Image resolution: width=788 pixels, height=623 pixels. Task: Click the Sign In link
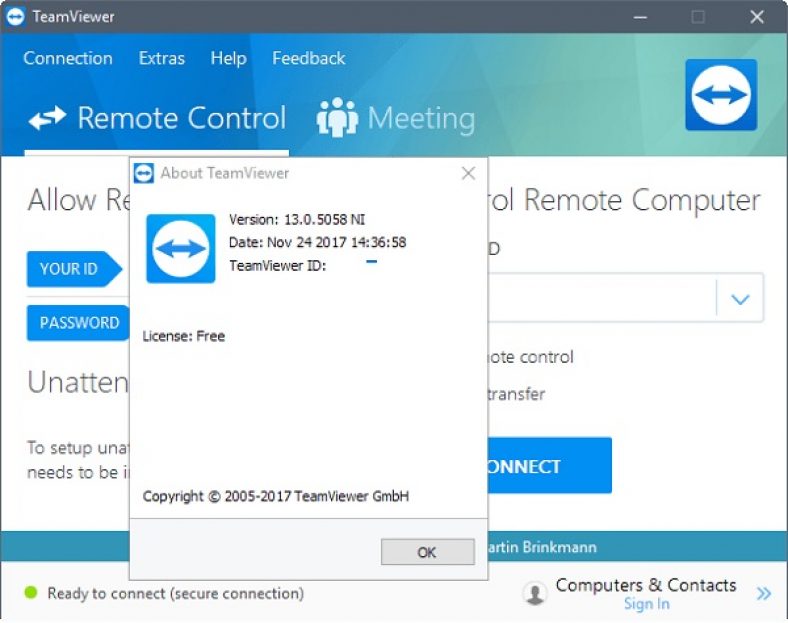(x=646, y=603)
